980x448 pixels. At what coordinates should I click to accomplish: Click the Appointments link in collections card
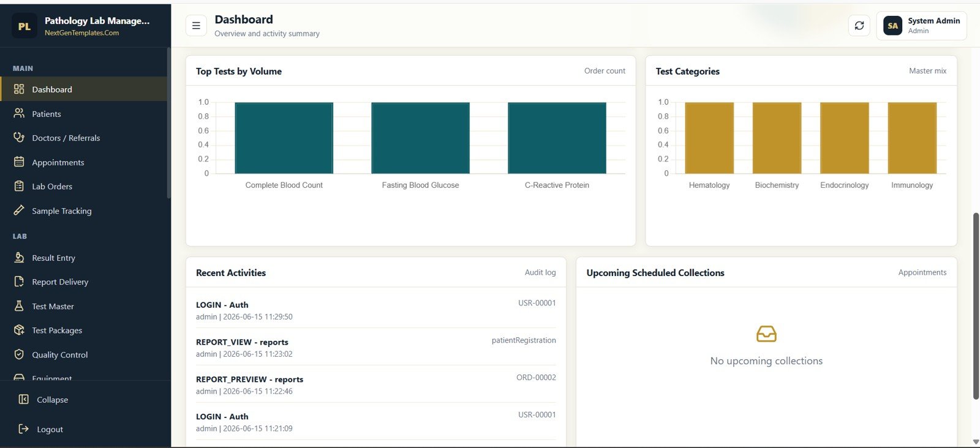[x=922, y=272]
